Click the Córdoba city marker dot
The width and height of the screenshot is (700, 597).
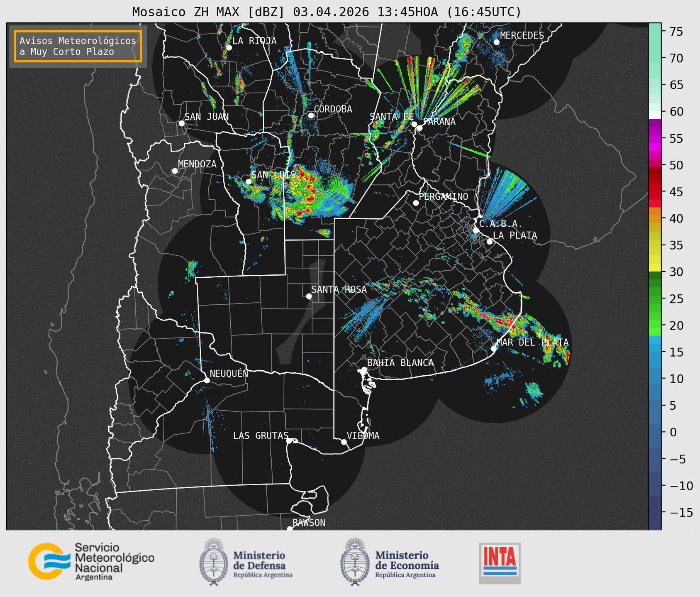(311, 115)
